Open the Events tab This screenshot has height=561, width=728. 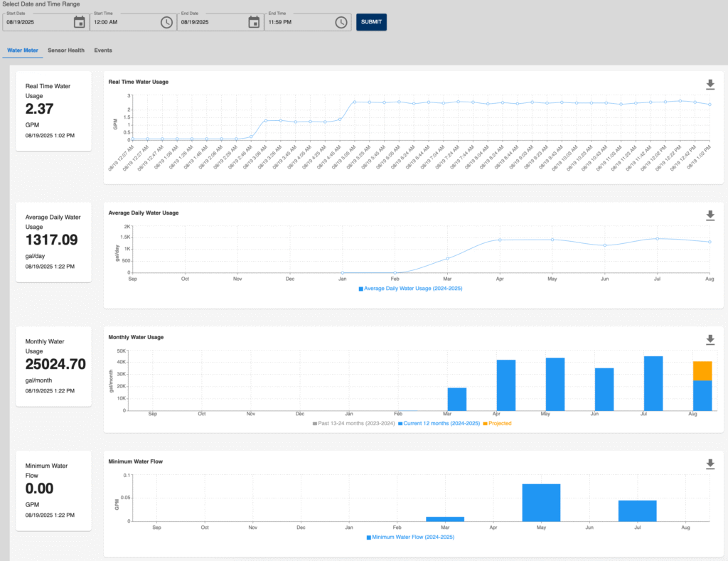[103, 50]
